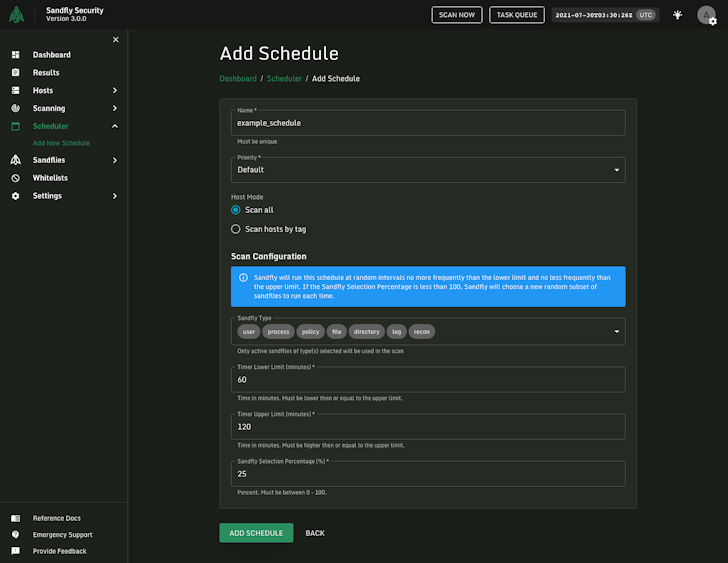Click the Timer Upper Limit field
This screenshot has height=563, width=728.
(x=428, y=427)
